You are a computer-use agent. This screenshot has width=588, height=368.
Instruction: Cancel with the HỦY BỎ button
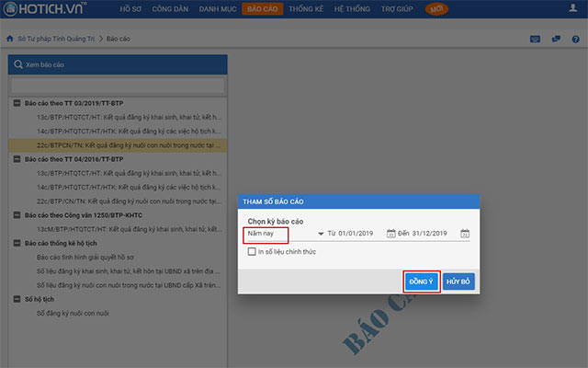pyautogui.click(x=458, y=282)
